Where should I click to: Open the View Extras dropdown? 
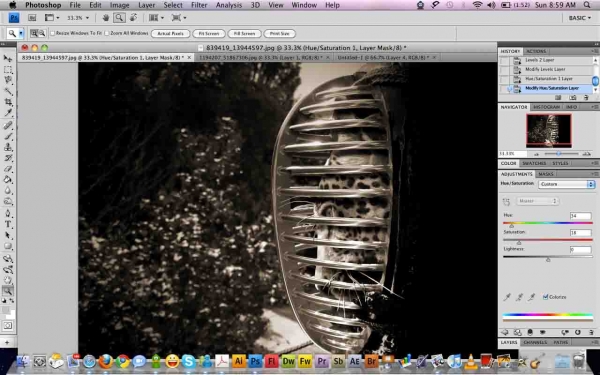click(52, 18)
